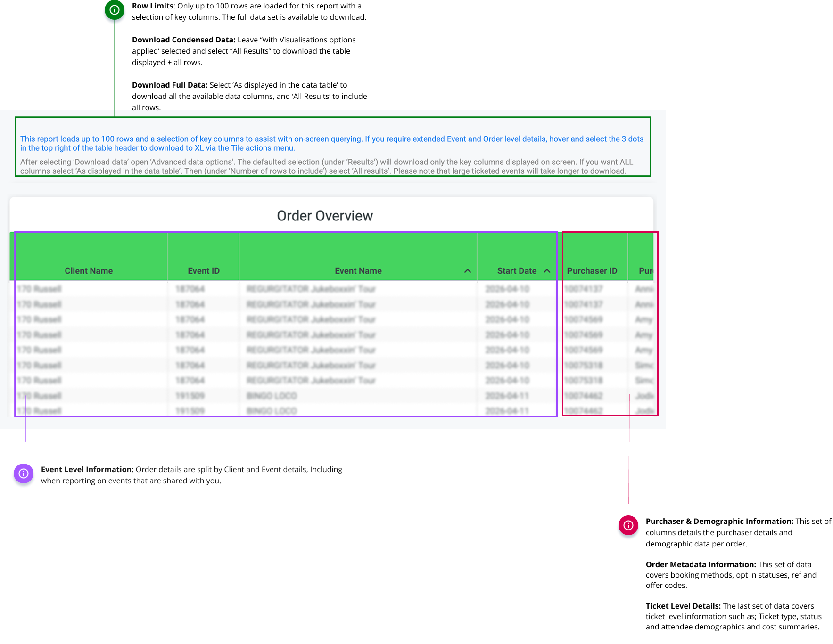Select the Purchaser ID column header
The width and height of the screenshot is (833, 644).
pos(592,271)
